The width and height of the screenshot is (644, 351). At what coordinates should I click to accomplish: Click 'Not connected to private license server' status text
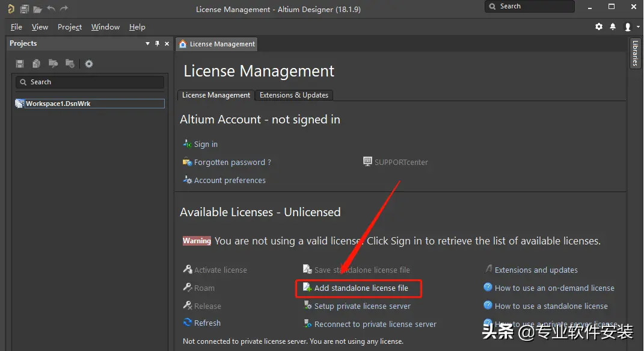click(x=245, y=341)
